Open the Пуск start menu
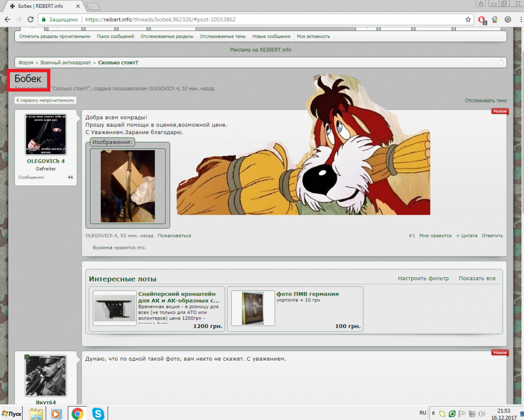 [x=12, y=413]
